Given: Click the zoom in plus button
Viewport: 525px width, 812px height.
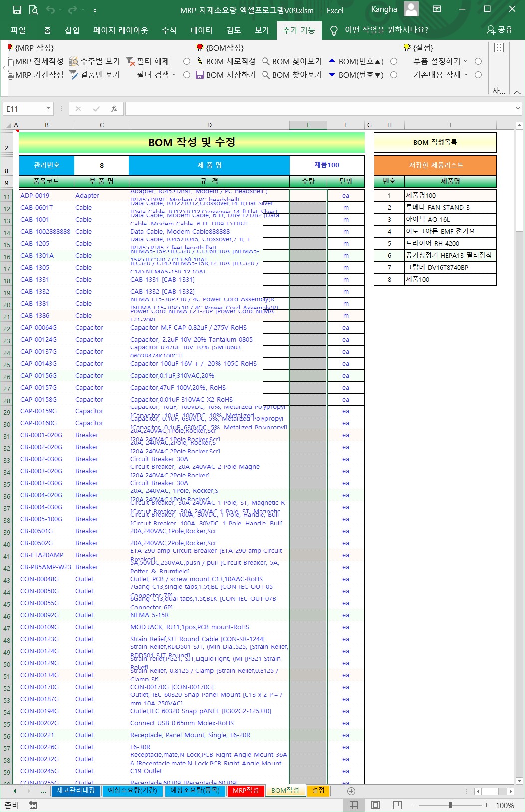Looking at the screenshot, I should click(486, 805).
